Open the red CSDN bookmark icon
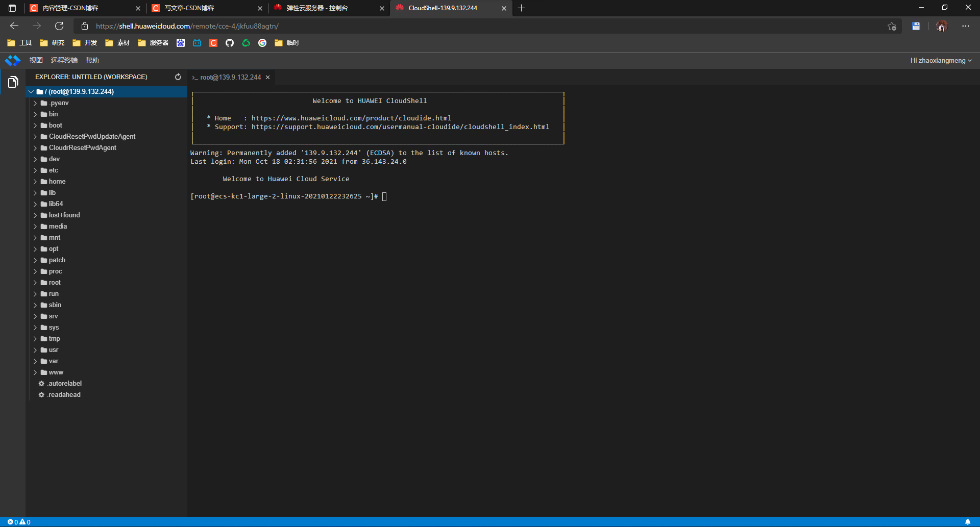This screenshot has width=980, height=527. (x=213, y=43)
